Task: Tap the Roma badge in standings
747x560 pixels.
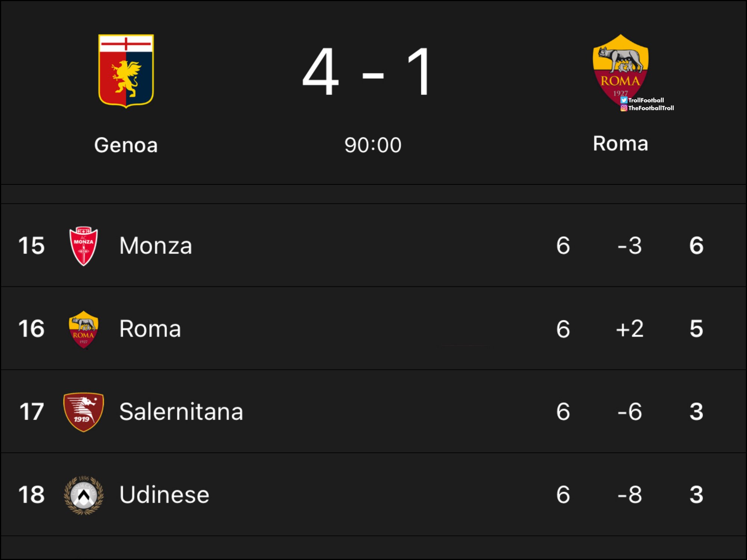Action: pos(84,329)
